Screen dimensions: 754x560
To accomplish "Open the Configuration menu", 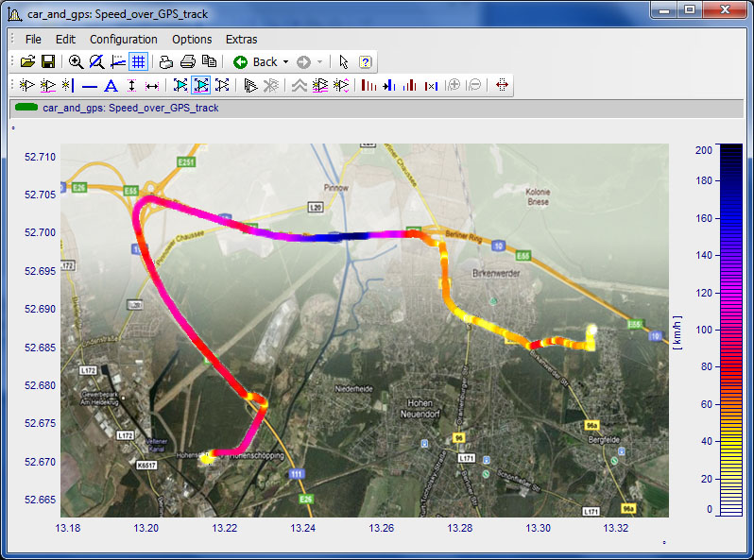I will click(123, 39).
